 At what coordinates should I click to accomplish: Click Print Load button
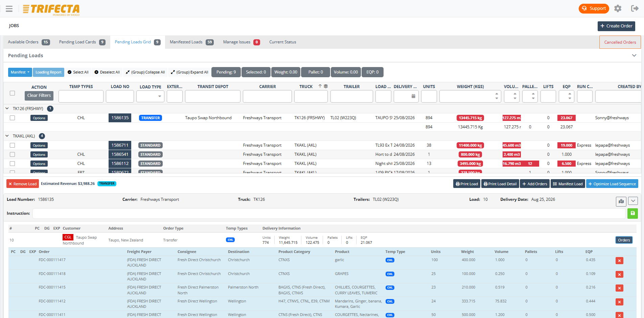tap(467, 184)
